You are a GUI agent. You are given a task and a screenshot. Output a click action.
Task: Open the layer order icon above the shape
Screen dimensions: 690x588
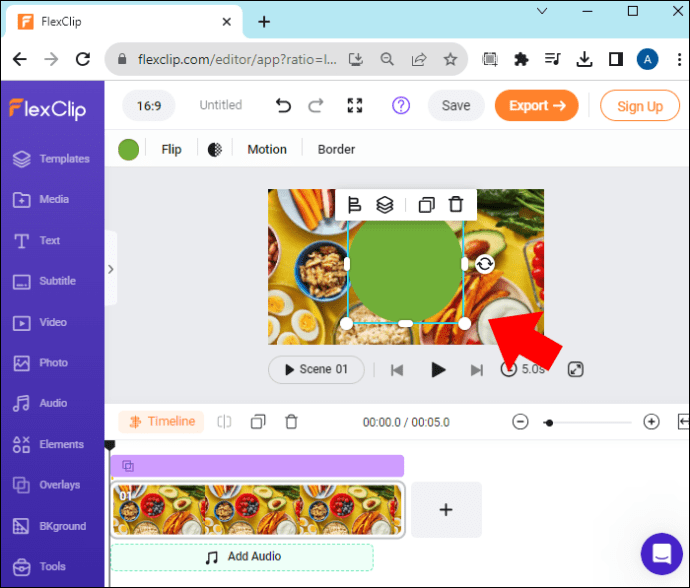click(385, 205)
